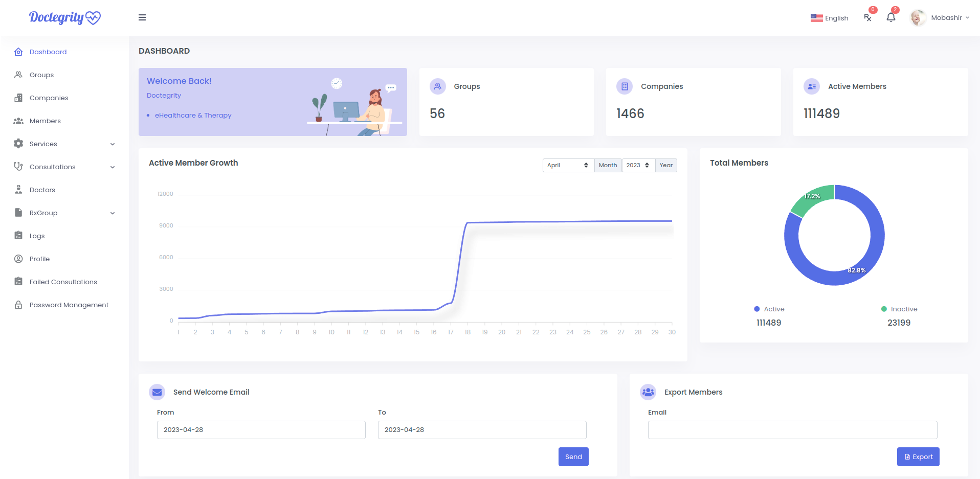Image resolution: width=980 pixels, height=479 pixels.
Task: Click the Export Members Email field
Action: point(793,430)
